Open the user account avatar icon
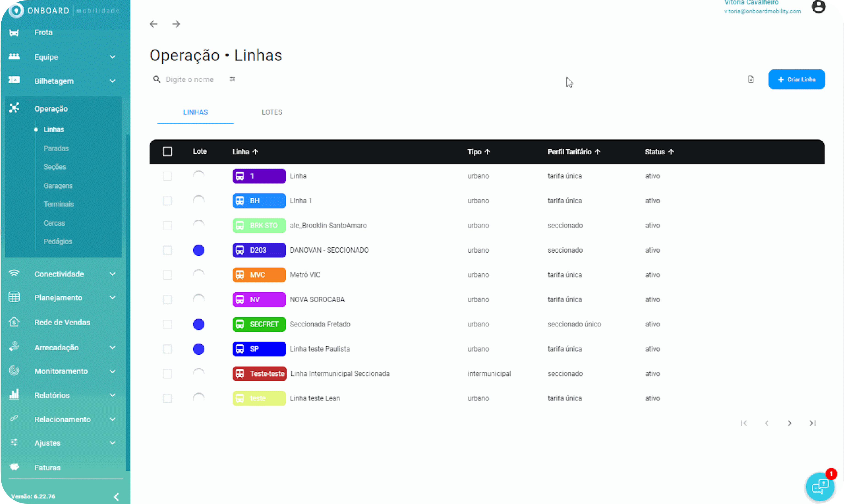Screen dimensions: 844x504 coord(819,6)
